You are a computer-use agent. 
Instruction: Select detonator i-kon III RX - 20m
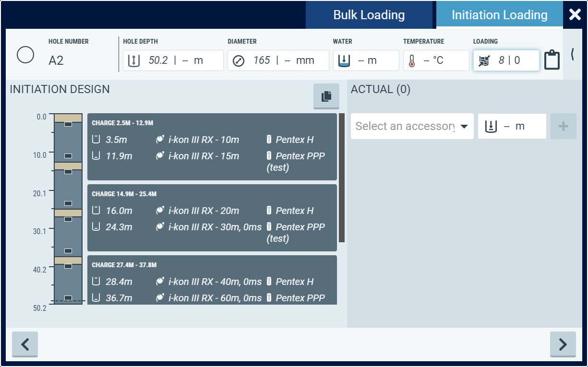204,211
